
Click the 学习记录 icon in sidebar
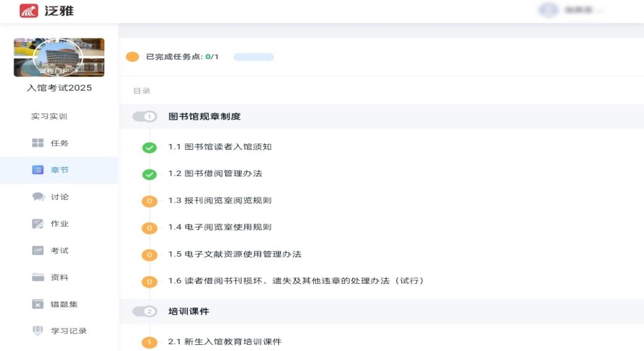[x=38, y=331]
